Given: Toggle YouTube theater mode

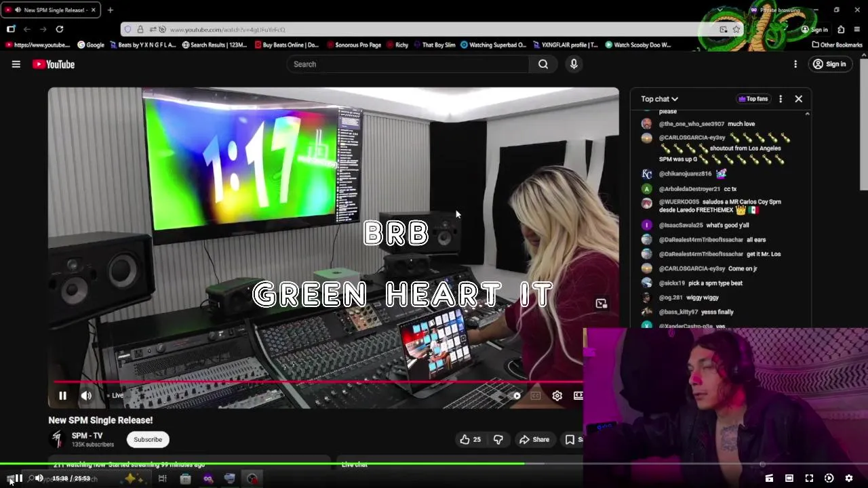Looking at the screenshot, I should 578,396.
